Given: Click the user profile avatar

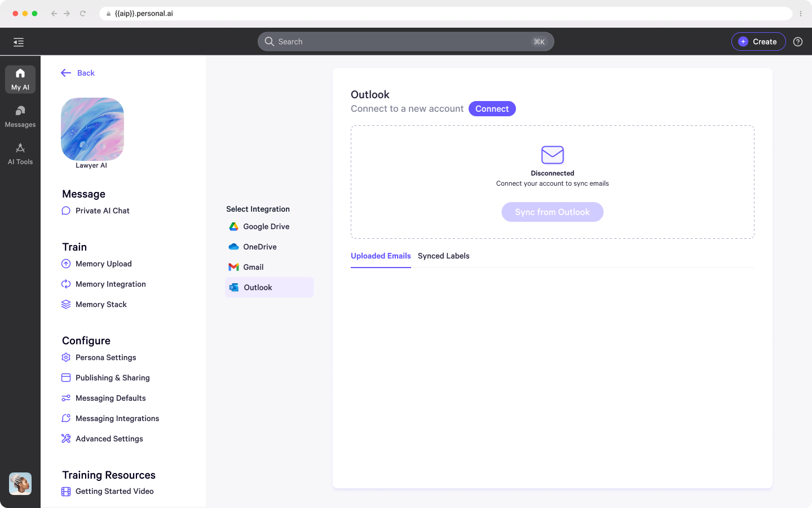Looking at the screenshot, I should coord(20,484).
